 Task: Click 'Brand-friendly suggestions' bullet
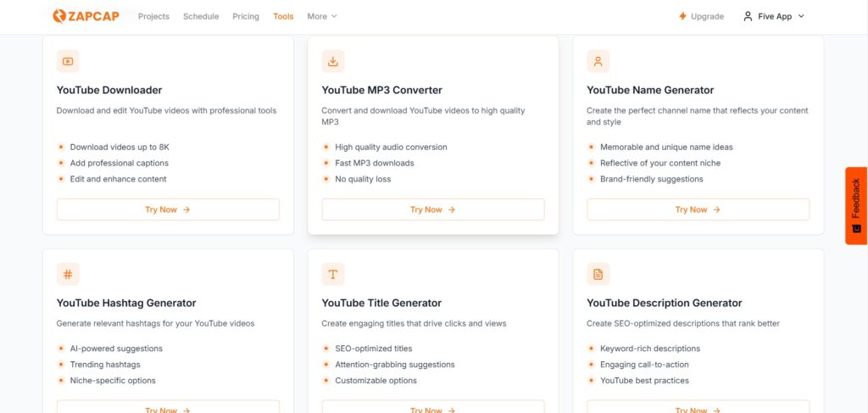pos(652,180)
